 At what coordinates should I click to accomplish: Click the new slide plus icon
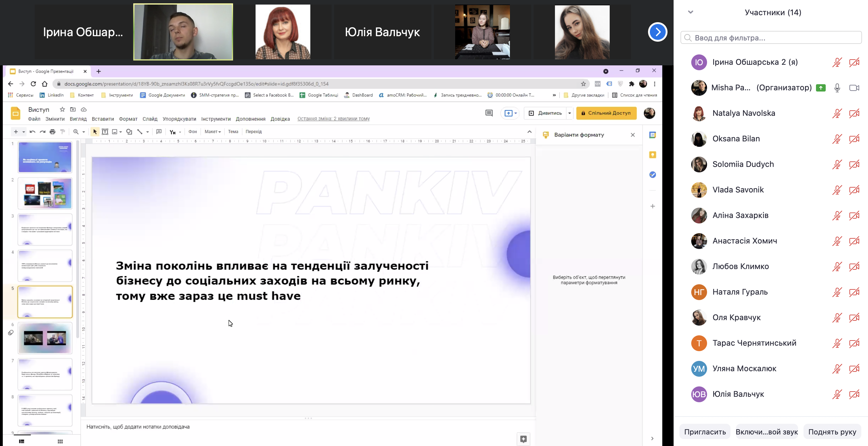(x=16, y=132)
